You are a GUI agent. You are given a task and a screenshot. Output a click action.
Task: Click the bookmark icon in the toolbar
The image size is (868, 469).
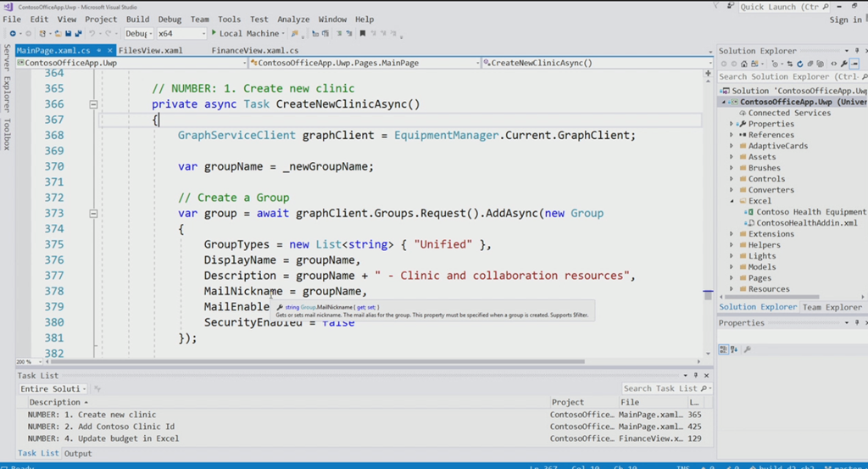point(363,34)
